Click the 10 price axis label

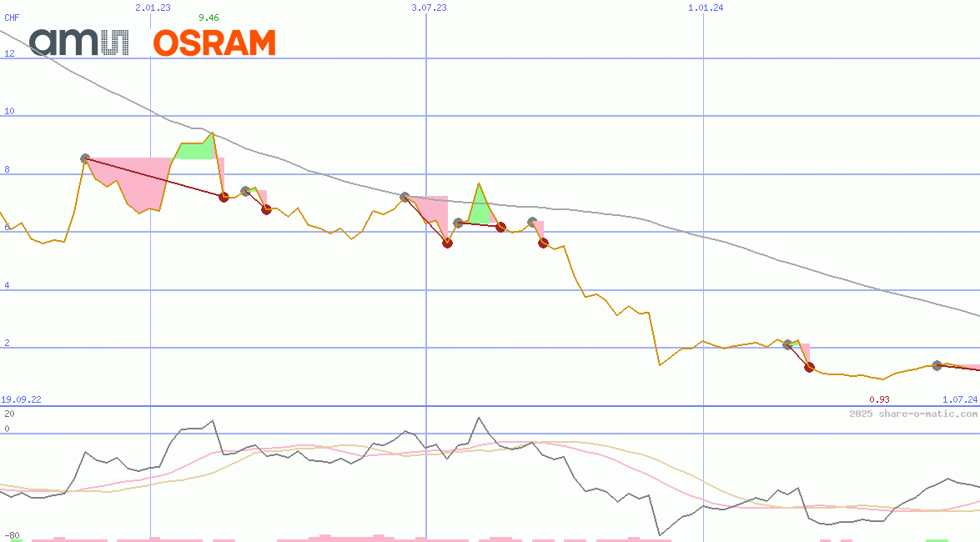(x=9, y=111)
